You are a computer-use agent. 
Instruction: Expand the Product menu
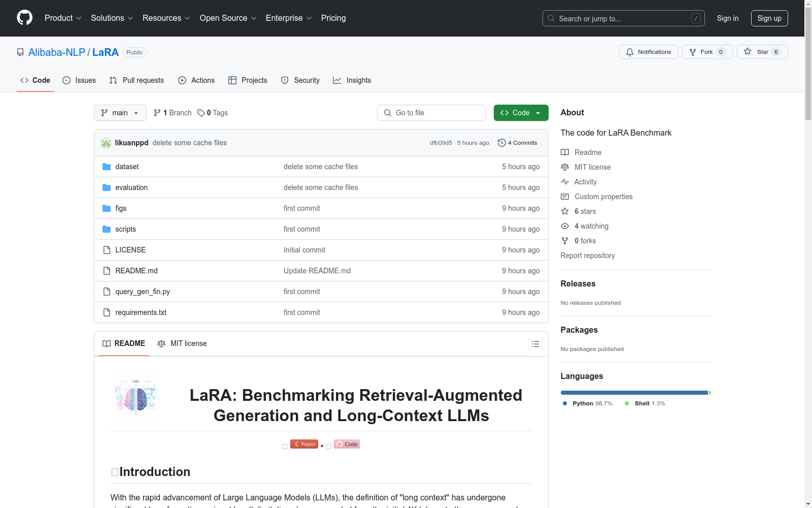(x=63, y=18)
